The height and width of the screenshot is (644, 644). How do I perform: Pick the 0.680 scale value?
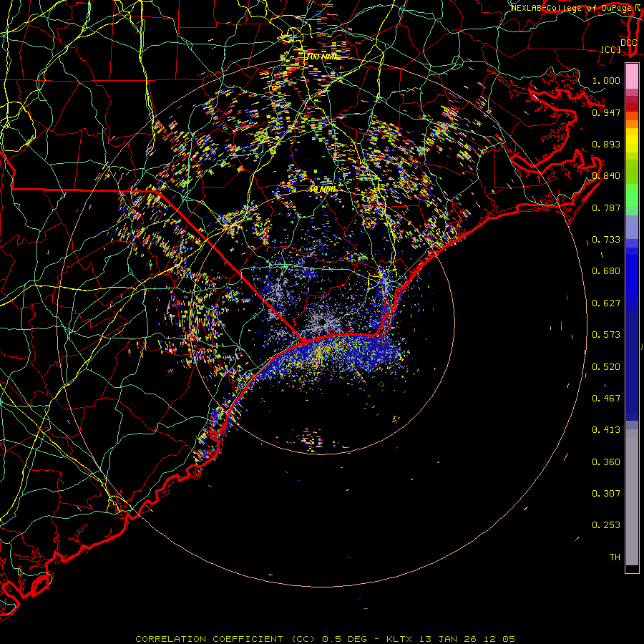(606, 271)
